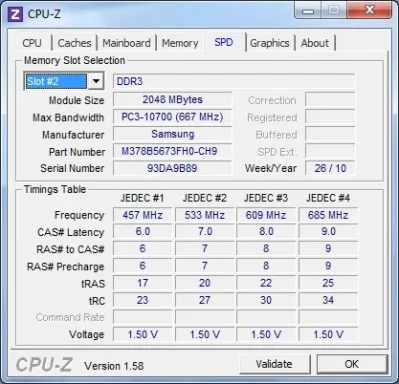399x384 pixels.
Task: Click the tRAS value 22
Action: tap(266, 283)
